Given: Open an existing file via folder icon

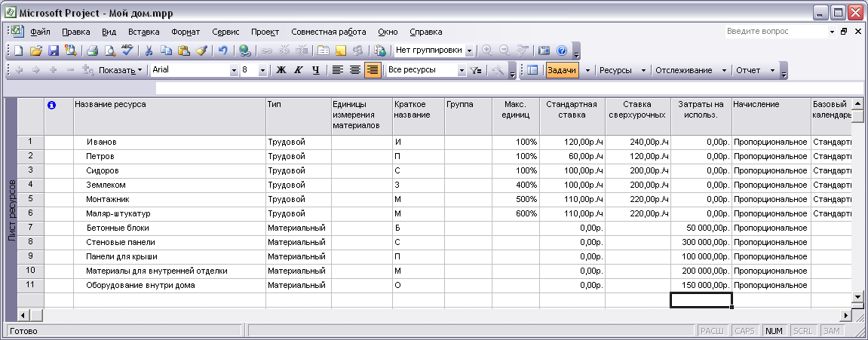Looking at the screenshot, I should pos(36,51).
